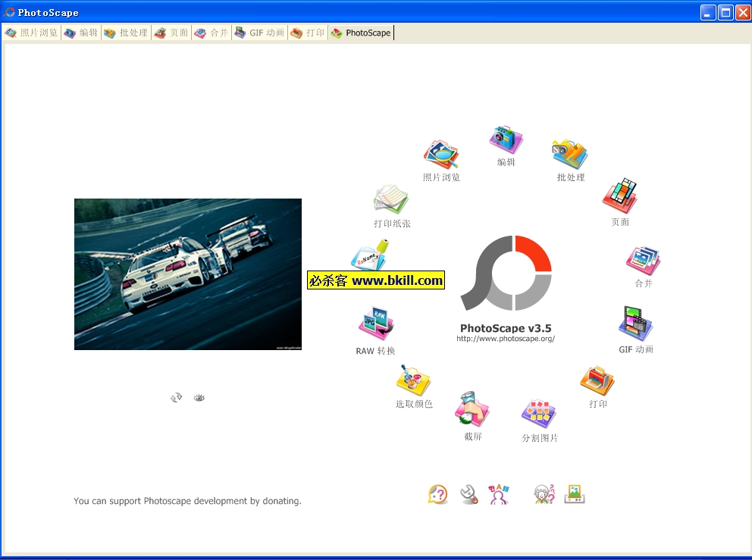Switch to the 打印 tab in the top bar
Viewport: 752px width, 560px height.
tap(308, 33)
